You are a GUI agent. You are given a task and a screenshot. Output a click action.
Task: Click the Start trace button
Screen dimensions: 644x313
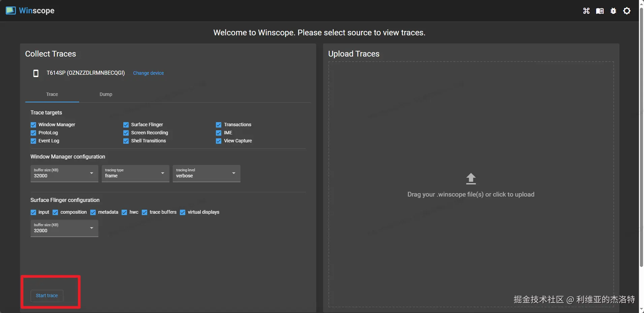[47, 295]
